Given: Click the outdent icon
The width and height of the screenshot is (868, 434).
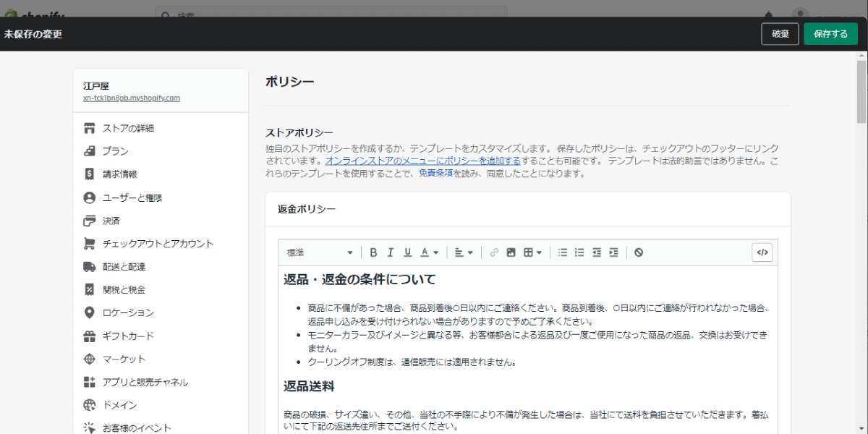Looking at the screenshot, I should [597, 252].
